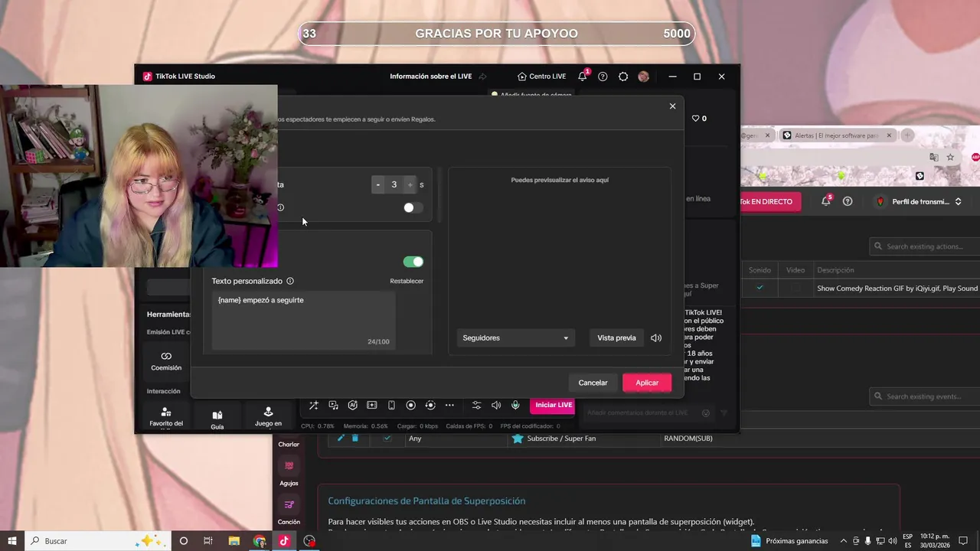Delete the Subscribe / Super Fan event row

tap(355, 438)
